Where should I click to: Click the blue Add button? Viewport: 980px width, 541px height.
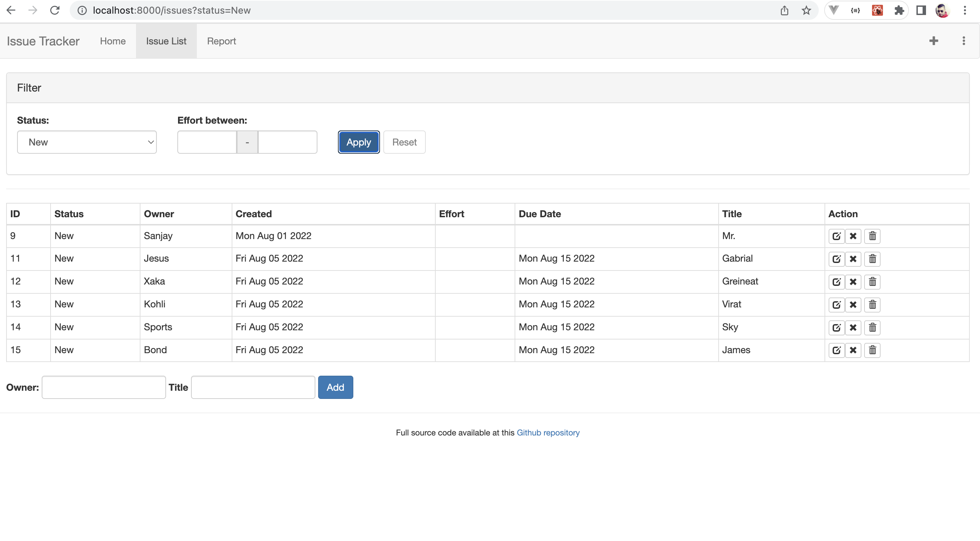(335, 387)
